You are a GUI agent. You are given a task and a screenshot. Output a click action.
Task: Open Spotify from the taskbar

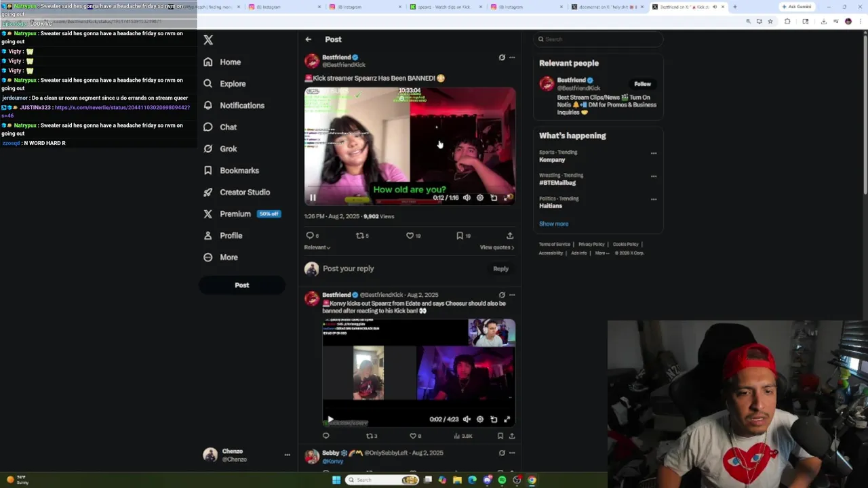(x=502, y=480)
